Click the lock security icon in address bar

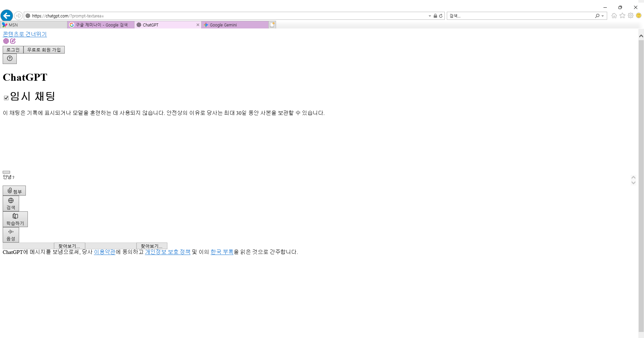coord(435,16)
